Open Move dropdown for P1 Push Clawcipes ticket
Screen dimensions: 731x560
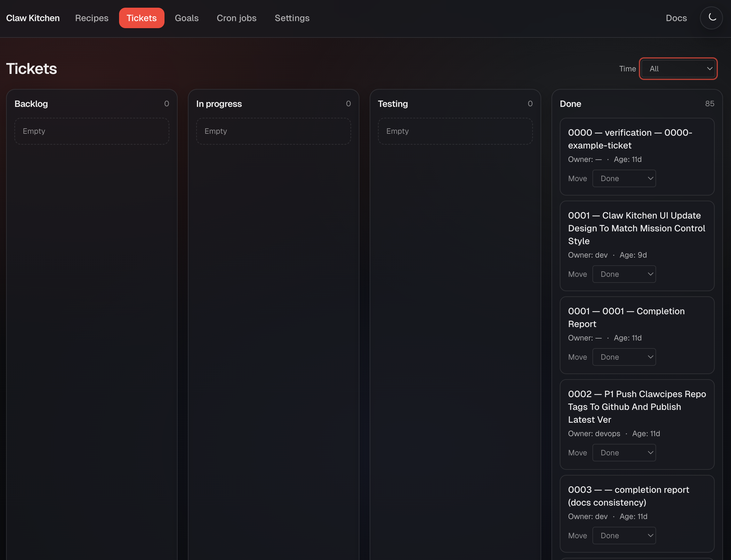624,453
